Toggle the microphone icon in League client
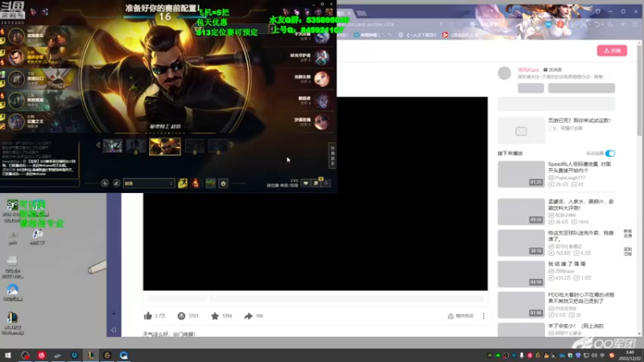The width and height of the screenshot is (644, 362). pos(326,183)
